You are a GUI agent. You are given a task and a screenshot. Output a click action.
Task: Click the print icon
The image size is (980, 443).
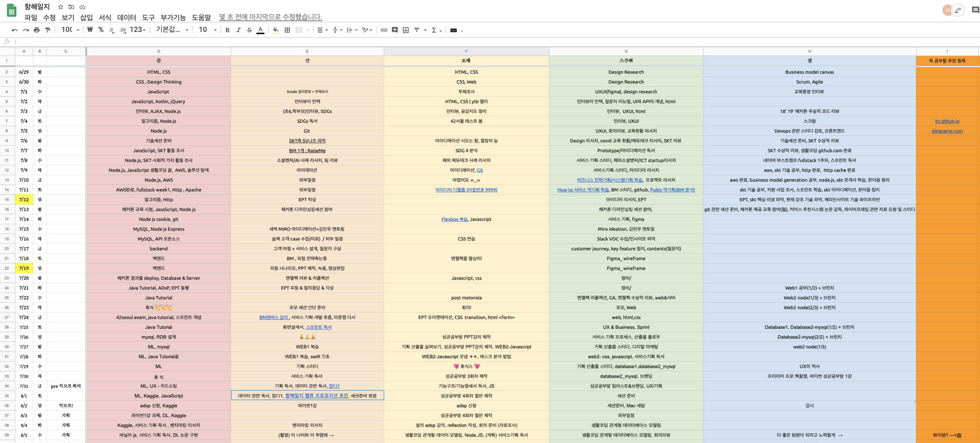(x=37, y=30)
